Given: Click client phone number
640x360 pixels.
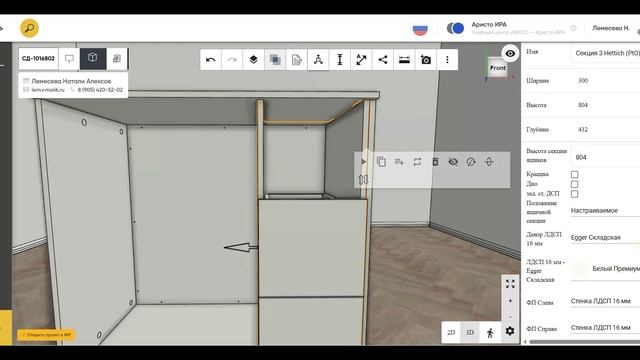Looking at the screenshot, I should [x=100, y=90].
